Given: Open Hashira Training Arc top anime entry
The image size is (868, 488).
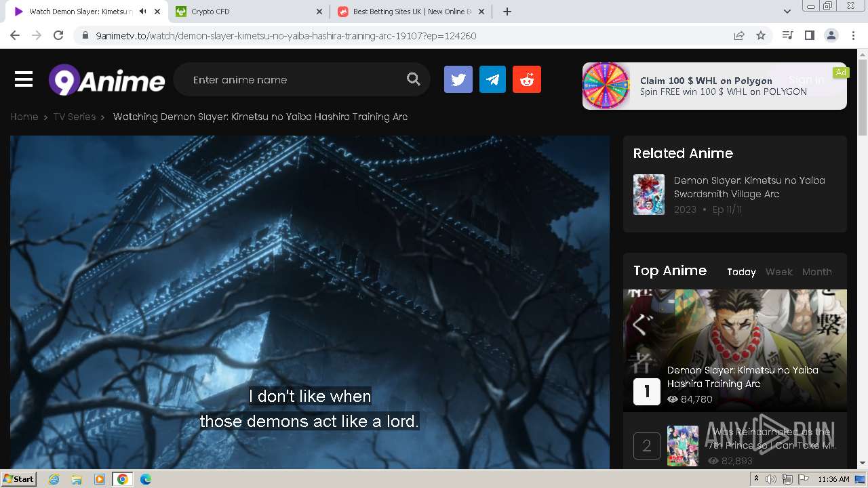Looking at the screenshot, I should tap(742, 377).
